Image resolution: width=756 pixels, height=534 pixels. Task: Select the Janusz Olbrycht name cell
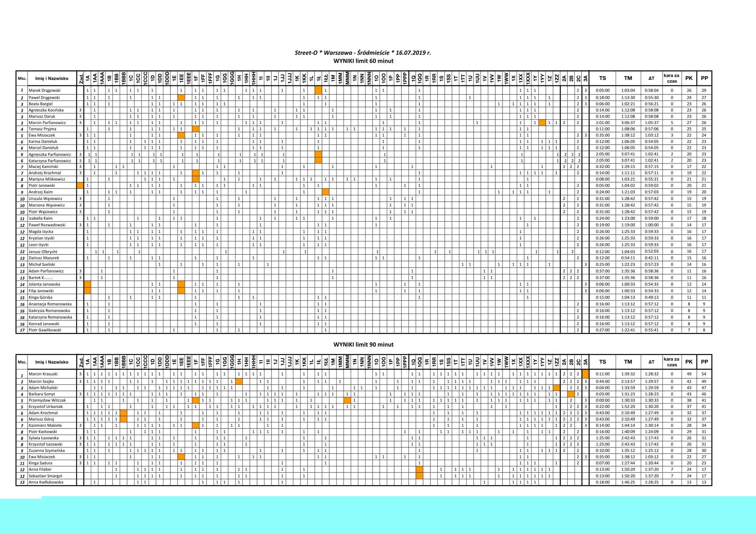point(43,252)
